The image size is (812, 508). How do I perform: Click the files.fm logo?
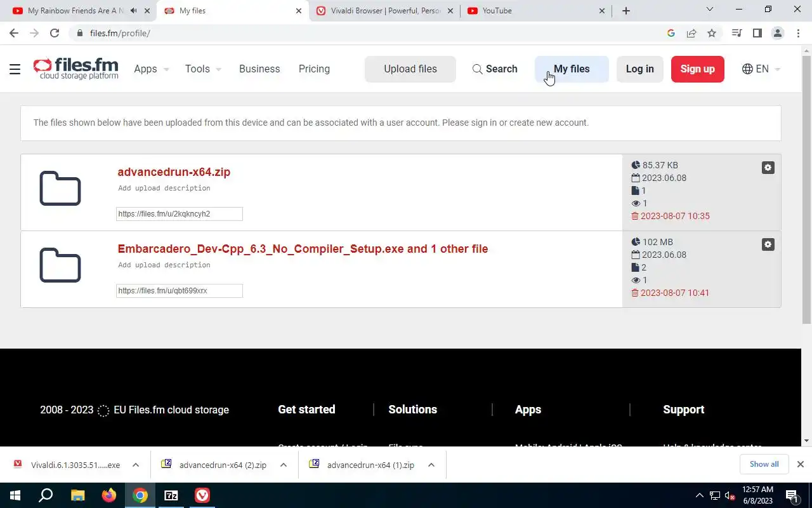[x=75, y=69]
